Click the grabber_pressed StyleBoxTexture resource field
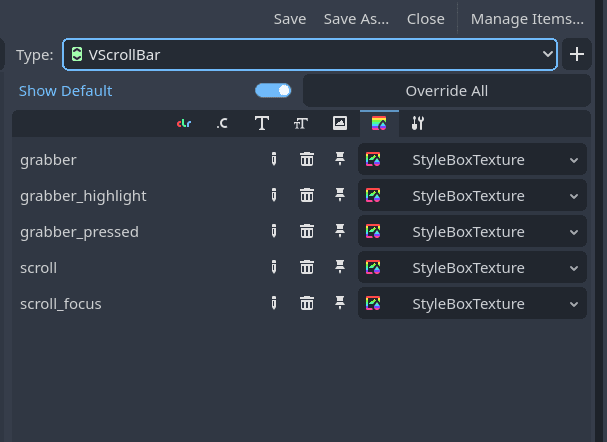 [472, 231]
